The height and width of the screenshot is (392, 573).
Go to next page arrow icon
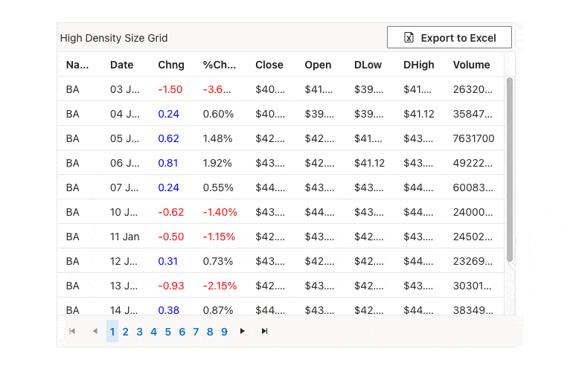[242, 331]
